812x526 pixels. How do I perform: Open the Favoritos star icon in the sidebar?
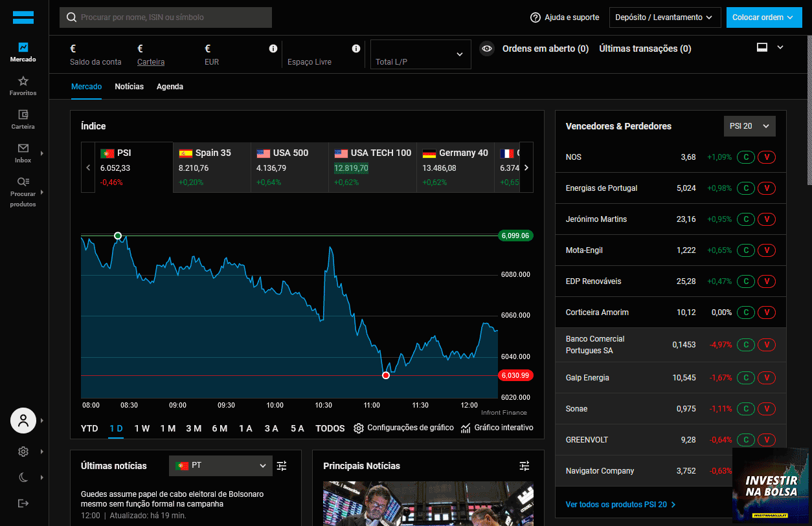click(23, 82)
